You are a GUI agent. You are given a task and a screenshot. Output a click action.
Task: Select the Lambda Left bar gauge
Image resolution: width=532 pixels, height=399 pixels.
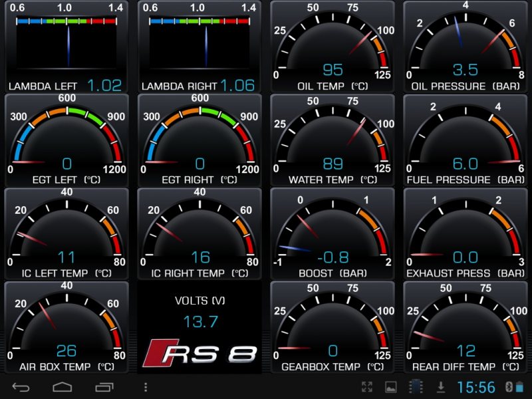(x=66, y=47)
